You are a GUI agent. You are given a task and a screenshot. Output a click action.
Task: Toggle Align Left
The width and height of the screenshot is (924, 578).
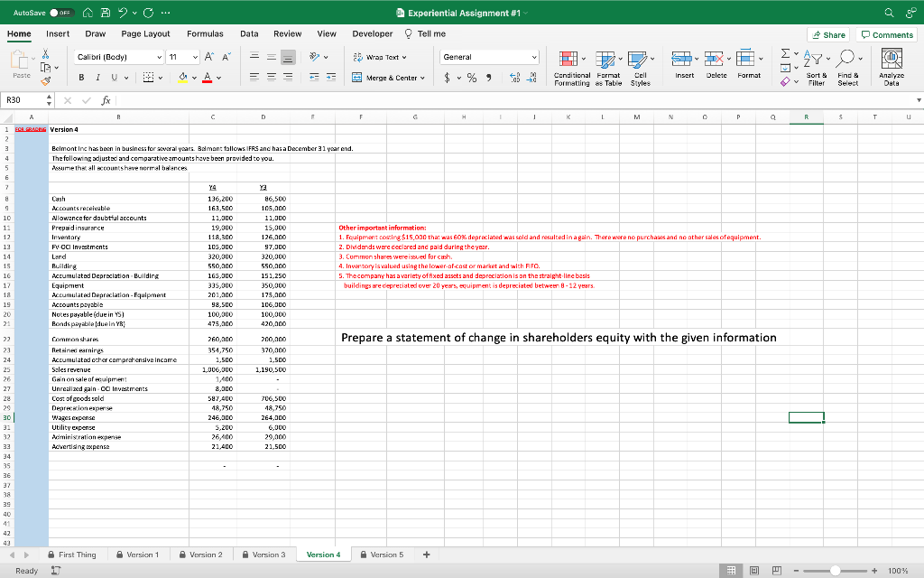[254, 77]
